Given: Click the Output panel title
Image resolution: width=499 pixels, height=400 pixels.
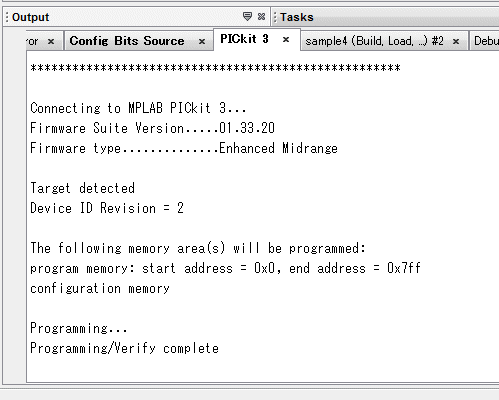Looking at the screenshot, I should [30, 17].
